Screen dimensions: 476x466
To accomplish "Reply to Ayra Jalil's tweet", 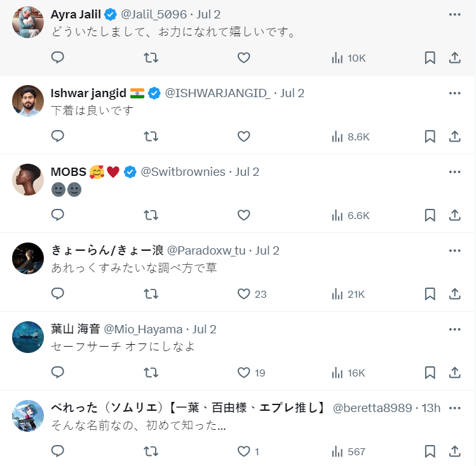I will tap(58, 58).
